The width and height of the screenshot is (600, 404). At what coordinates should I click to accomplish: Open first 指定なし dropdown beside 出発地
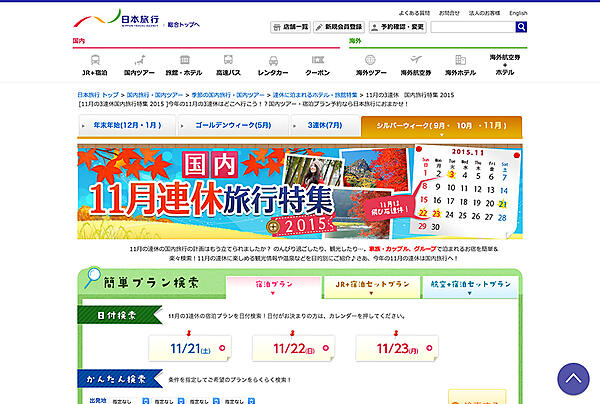click(130, 401)
